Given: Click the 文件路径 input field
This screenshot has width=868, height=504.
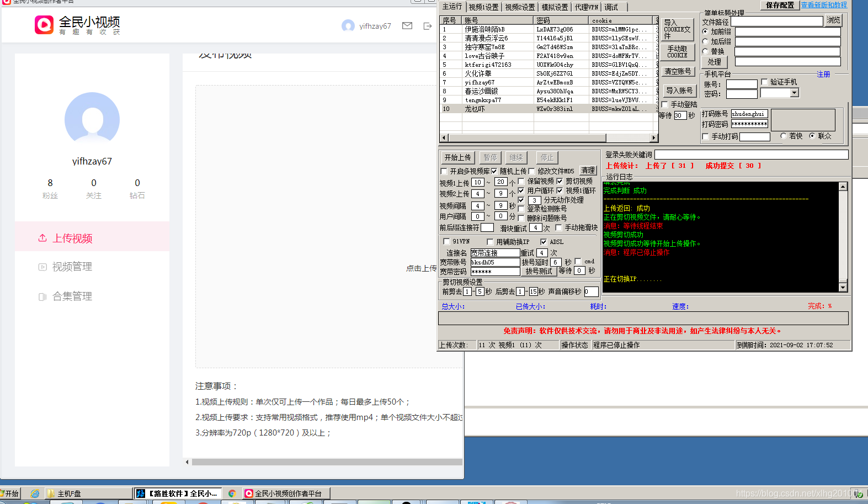Looking at the screenshot, I should tap(777, 21).
